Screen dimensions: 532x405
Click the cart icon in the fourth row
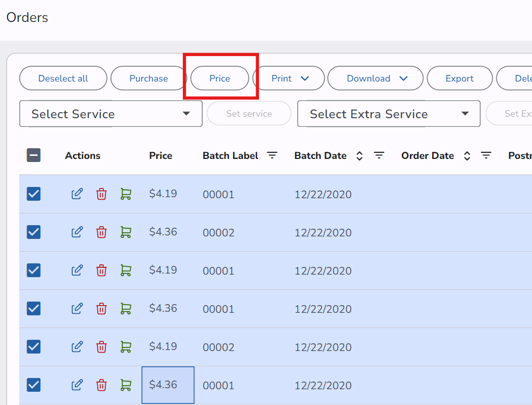(x=126, y=309)
